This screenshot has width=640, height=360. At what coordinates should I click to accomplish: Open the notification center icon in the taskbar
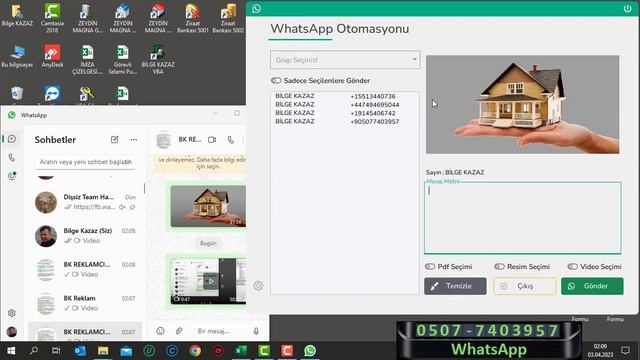click(625, 351)
